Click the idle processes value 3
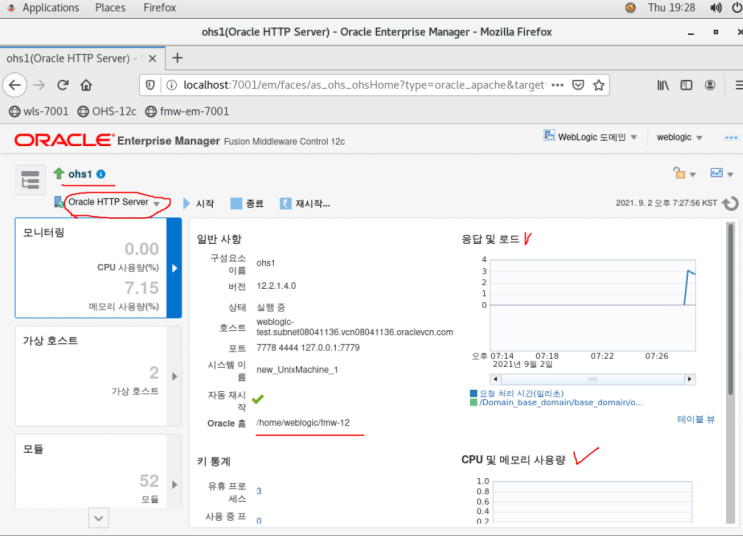Viewport: 743px width, 536px height. click(259, 491)
